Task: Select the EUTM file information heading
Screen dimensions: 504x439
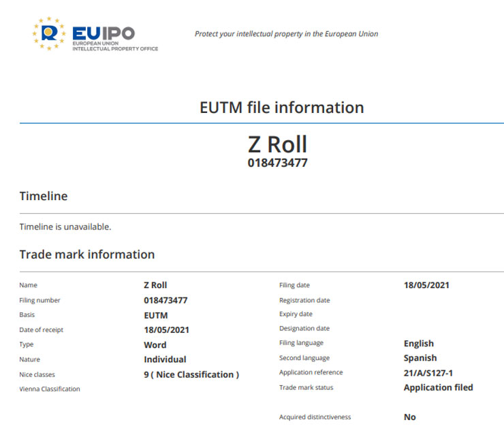Action: point(281,108)
